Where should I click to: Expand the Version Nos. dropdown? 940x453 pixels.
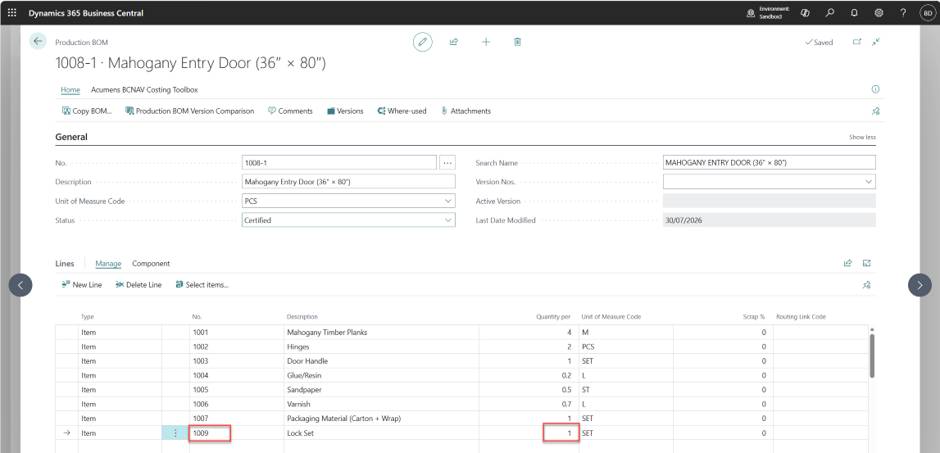(868, 182)
